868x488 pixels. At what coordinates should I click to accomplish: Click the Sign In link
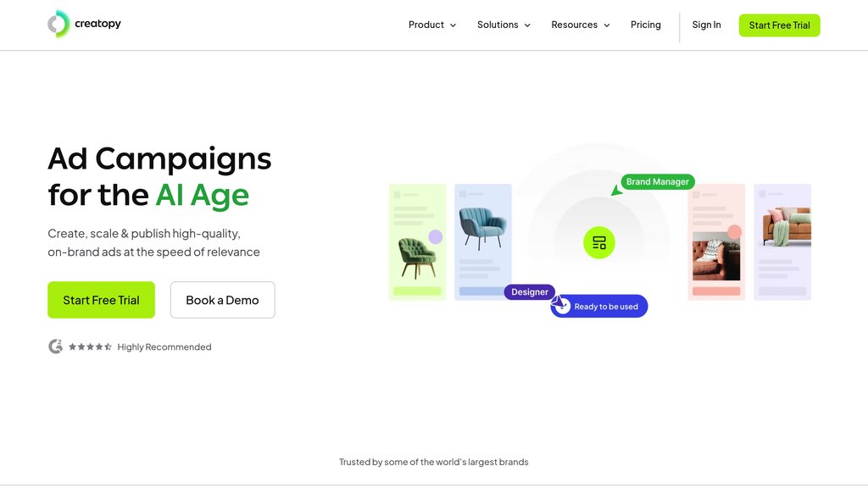(706, 25)
